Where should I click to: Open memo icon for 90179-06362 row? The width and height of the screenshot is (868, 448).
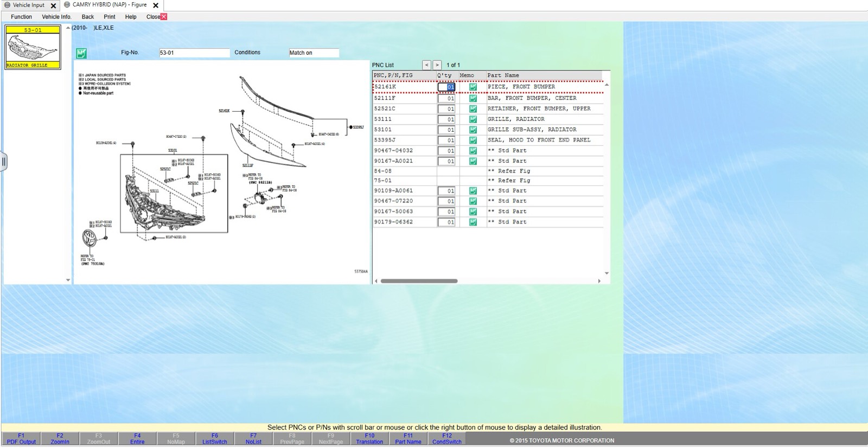coord(473,222)
